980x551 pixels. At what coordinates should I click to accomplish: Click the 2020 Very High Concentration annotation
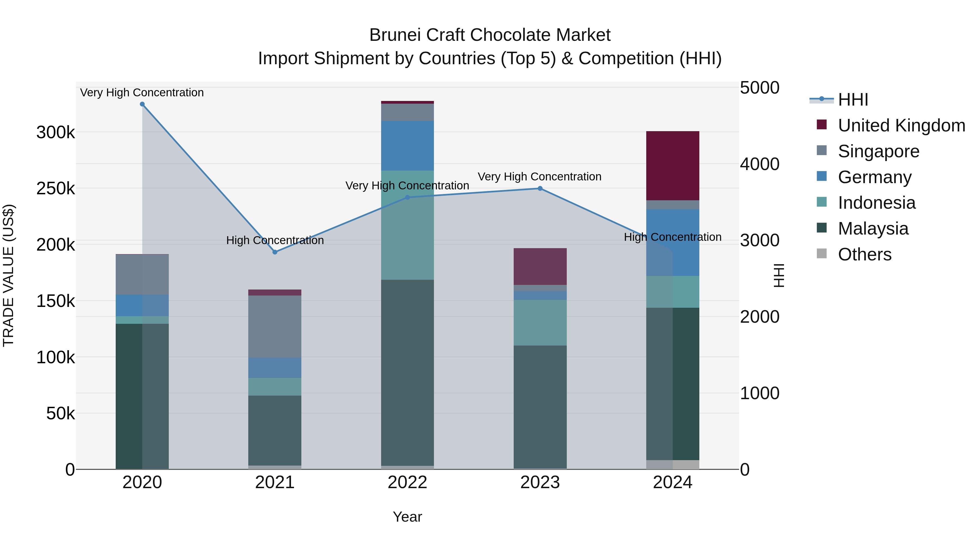[142, 93]
